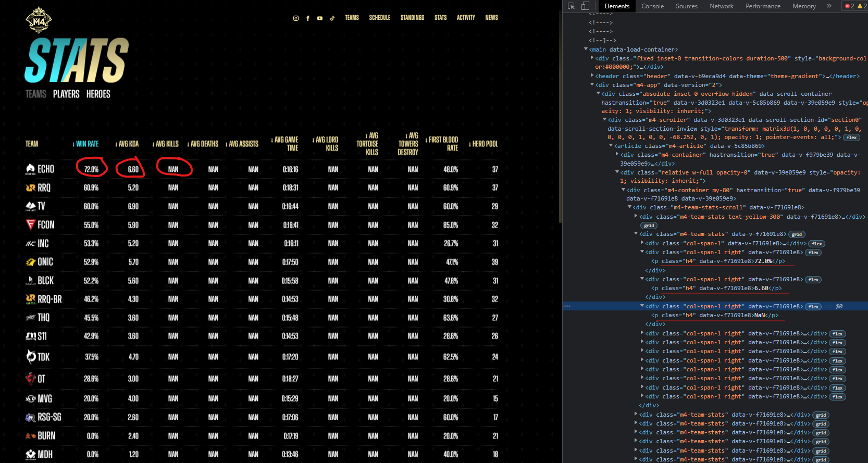Click the MDH team logo

[30, 454]
